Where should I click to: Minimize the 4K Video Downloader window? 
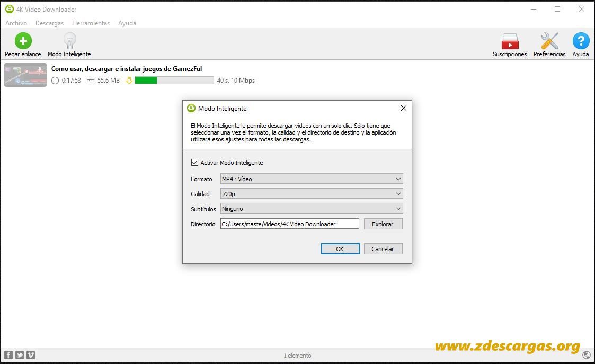(x=534, y=9)
